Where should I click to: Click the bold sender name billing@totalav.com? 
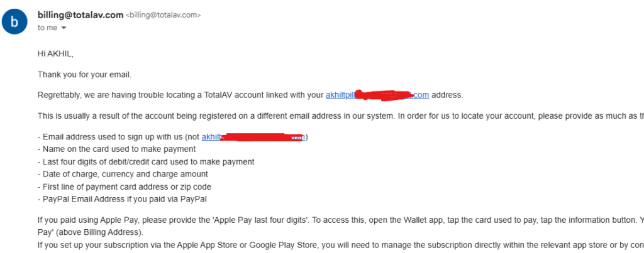(80, 15)
